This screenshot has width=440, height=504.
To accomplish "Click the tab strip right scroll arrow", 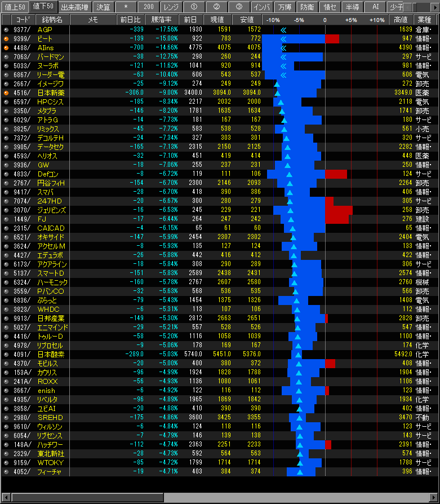I will tap(435, 7).
